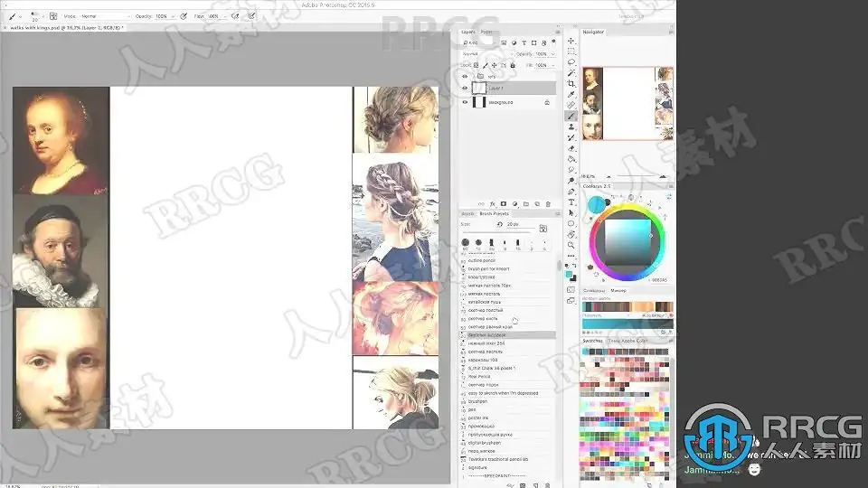Open layer filter kind dropdown
The width and height of the screenshot is (868, 488).
click(480, 42)
